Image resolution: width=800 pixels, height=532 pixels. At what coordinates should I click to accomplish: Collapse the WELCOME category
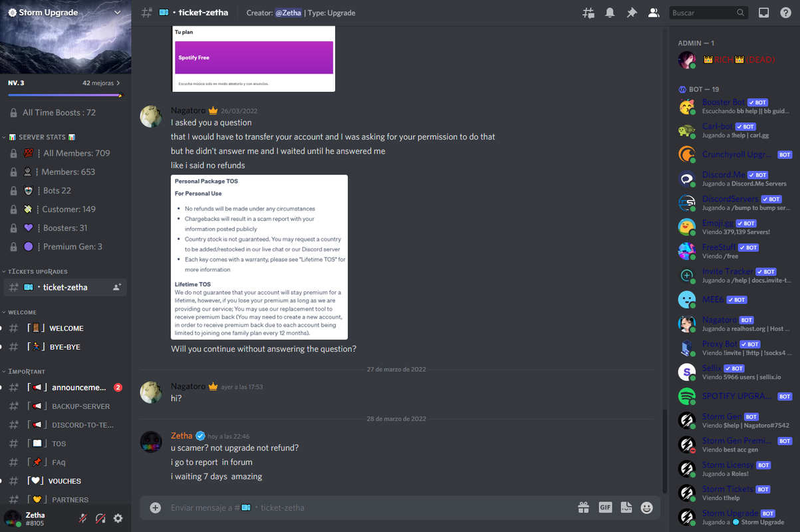tap(23, 313)
